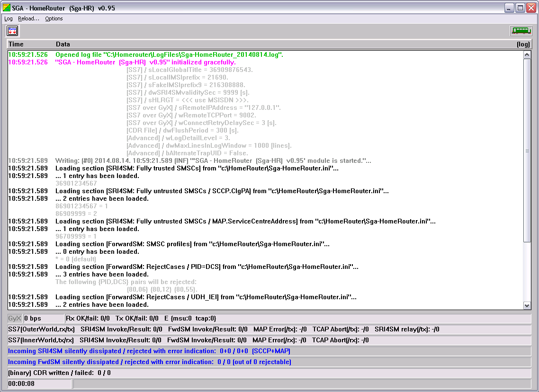Viewport: 539px width, 392px height.
Task: Click the binary CDR written/failed status
Action: 60,373
